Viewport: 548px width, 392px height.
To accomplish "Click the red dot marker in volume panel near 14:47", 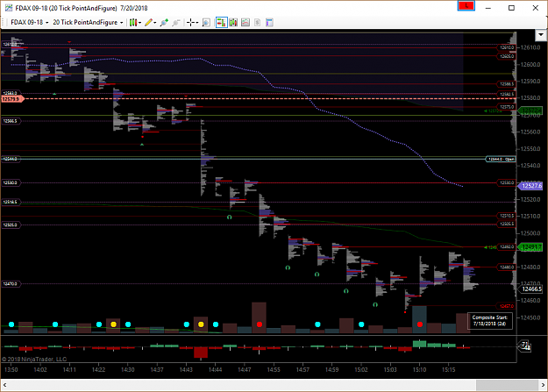I will tap(260, 324).
